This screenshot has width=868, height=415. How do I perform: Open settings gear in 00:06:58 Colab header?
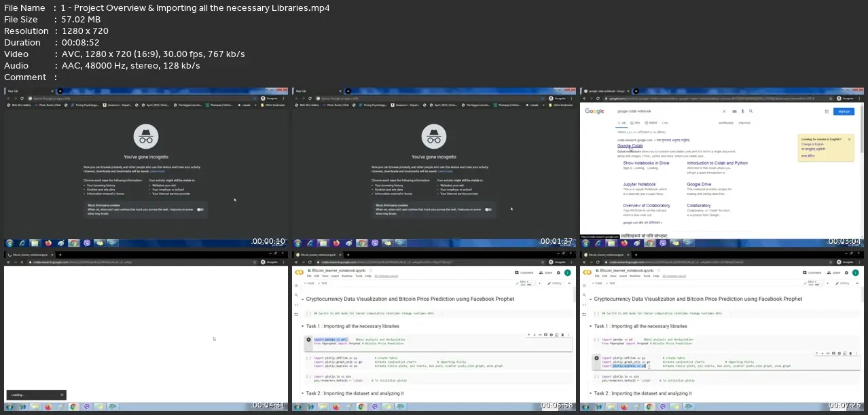(x=558, y=272)
